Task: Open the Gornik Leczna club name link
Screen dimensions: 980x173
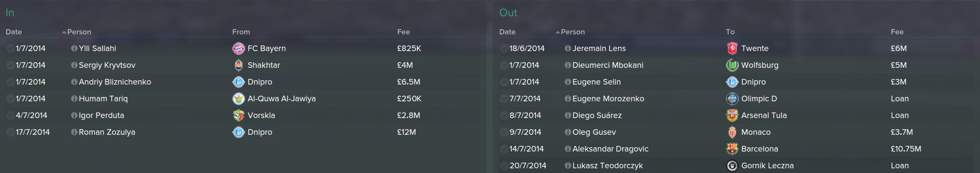Action: point(767,166)
